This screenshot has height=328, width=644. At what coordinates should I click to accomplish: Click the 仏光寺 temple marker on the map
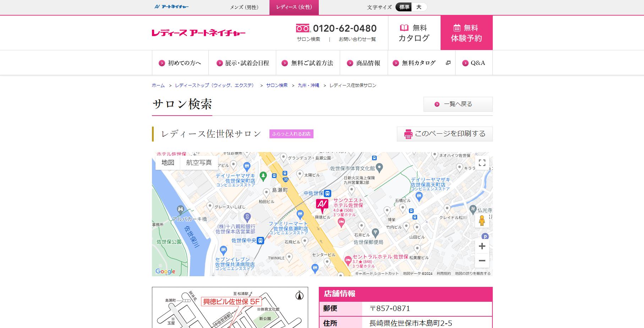point(473,209)
